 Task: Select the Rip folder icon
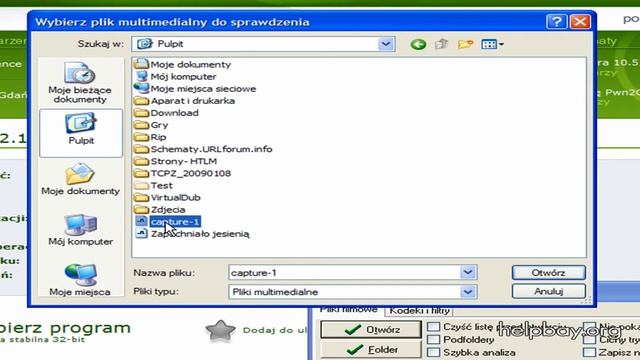141,137
